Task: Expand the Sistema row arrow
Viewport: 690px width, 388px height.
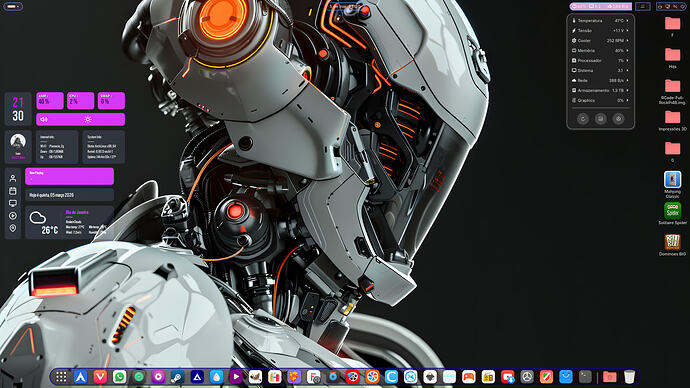Action: coord(628,70)
